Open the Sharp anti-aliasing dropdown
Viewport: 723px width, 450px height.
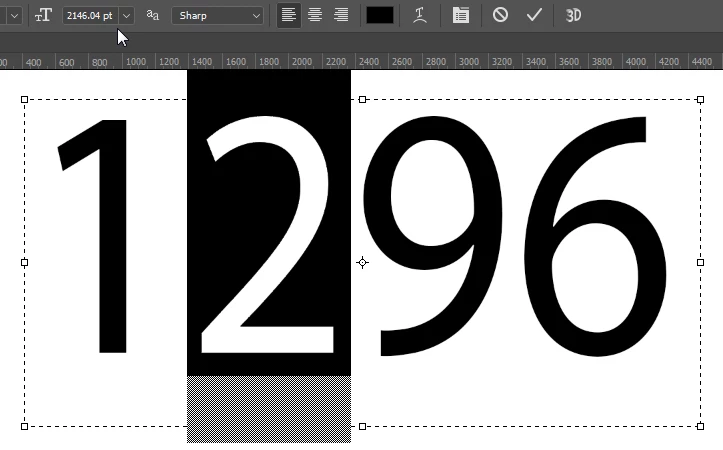218,16
